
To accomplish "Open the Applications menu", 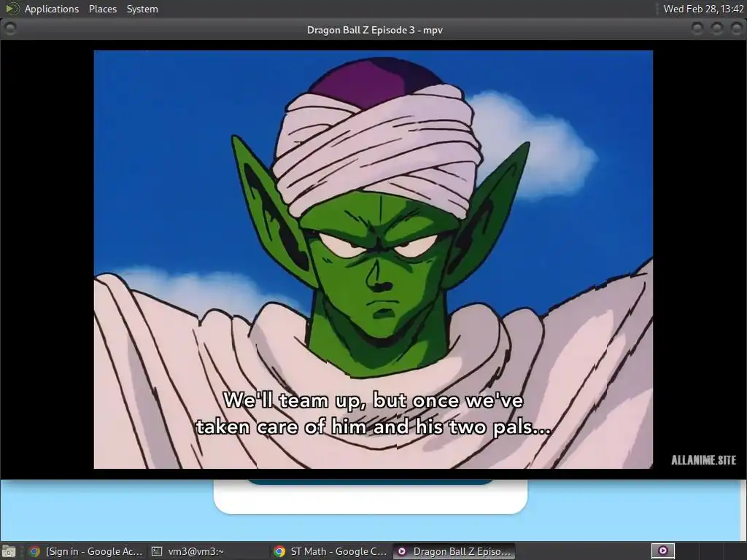I will 52,9.
